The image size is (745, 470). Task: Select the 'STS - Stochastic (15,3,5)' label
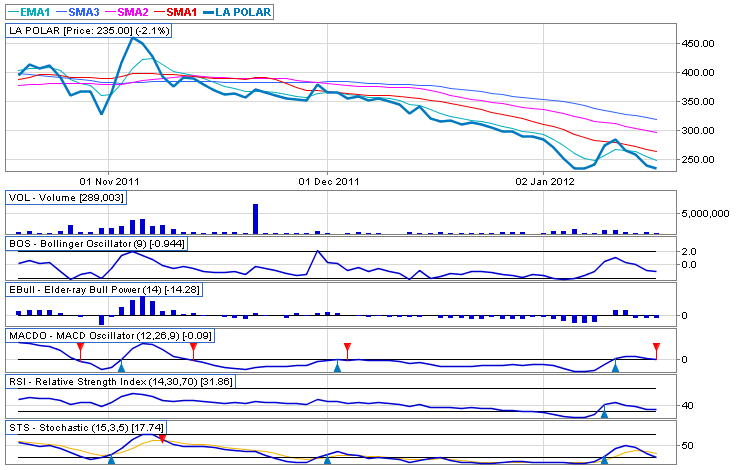[x=86, y=428]
